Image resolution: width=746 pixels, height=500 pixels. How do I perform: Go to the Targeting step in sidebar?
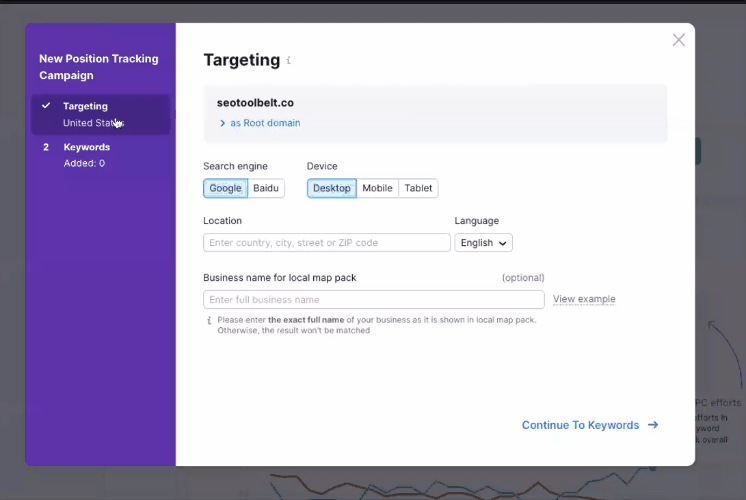(100, 114)
